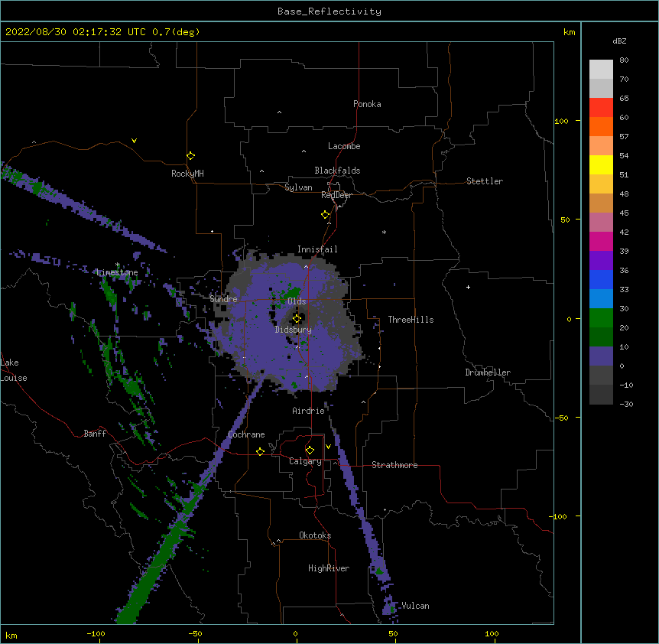Image resolution: width=659 pixels, height=644 pixels.
Task: Click the yellow diamond marker below Cochrane
Action: pos(260,451)
